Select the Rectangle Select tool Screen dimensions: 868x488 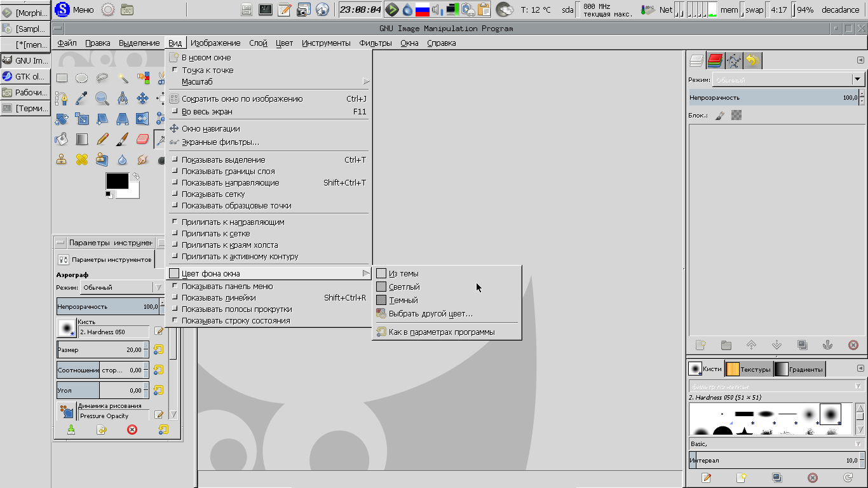pyautogui.click(x=62, y=78)
